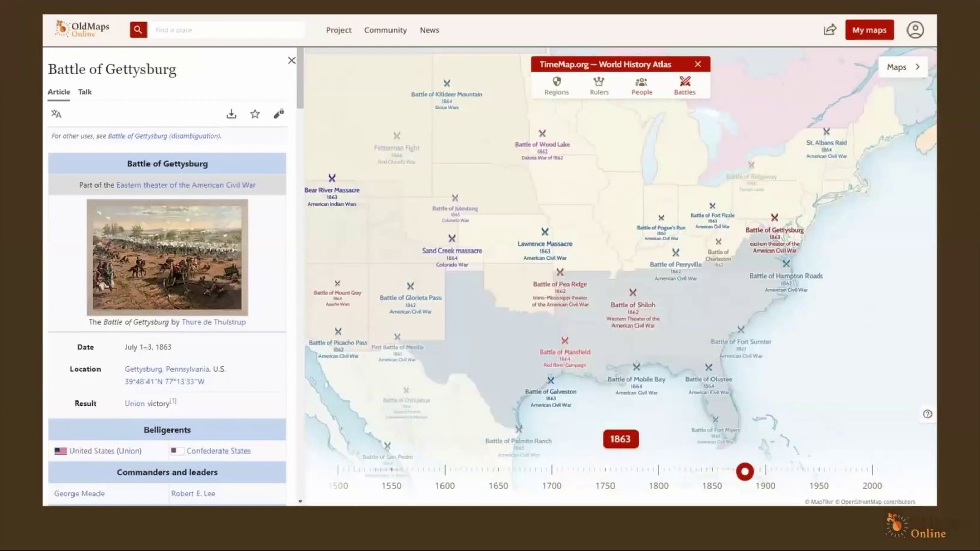Click the Battle of Mansfield marker
Image resolution: width=980 pixels, height=551 pixels.
pyautogui.click(x=565, y=340)
